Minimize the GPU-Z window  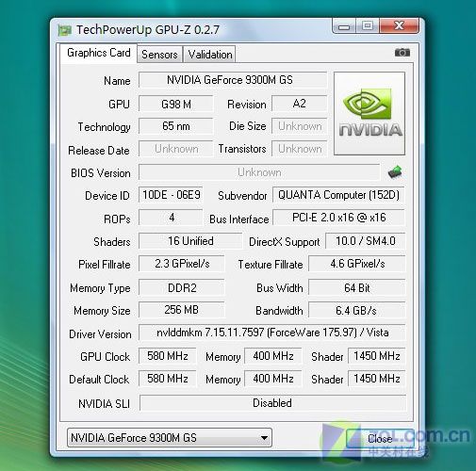pos(344,26)
